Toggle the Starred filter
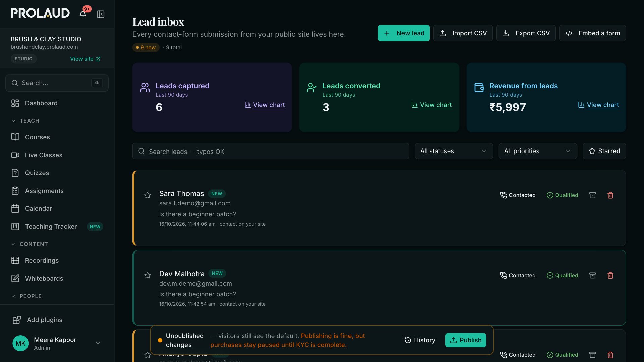 point(604,151)
